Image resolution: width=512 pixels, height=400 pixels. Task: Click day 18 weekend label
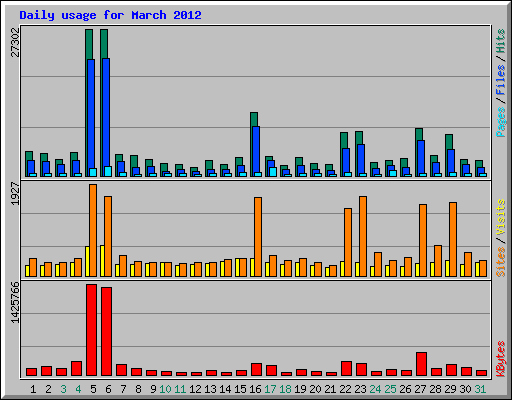click(285, 389)
